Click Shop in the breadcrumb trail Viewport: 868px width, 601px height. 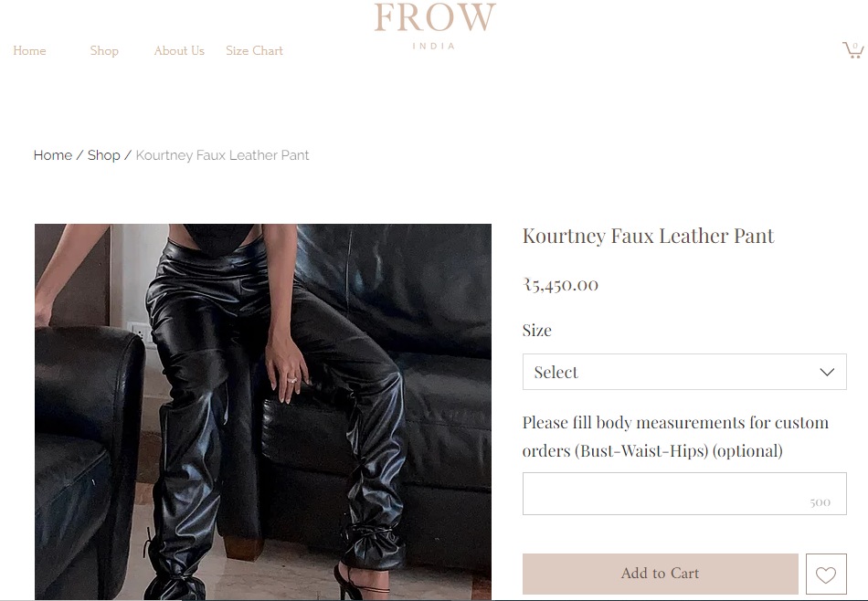103,155
